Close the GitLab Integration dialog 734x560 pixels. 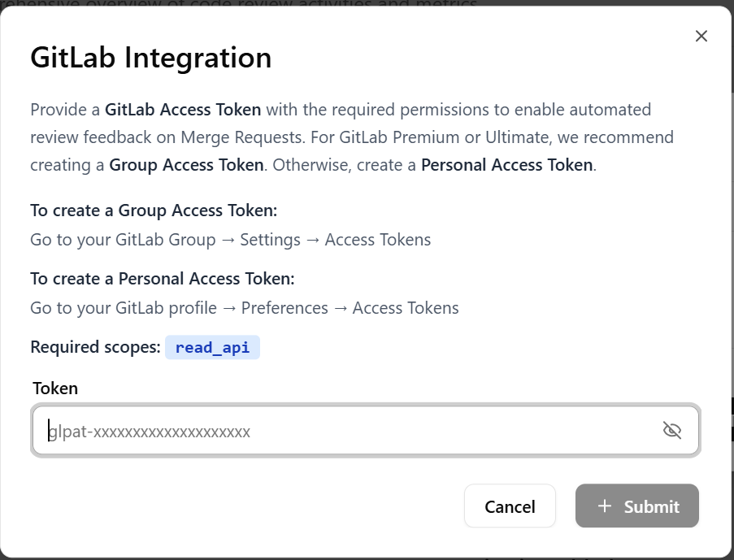click(x=701, y=36)
